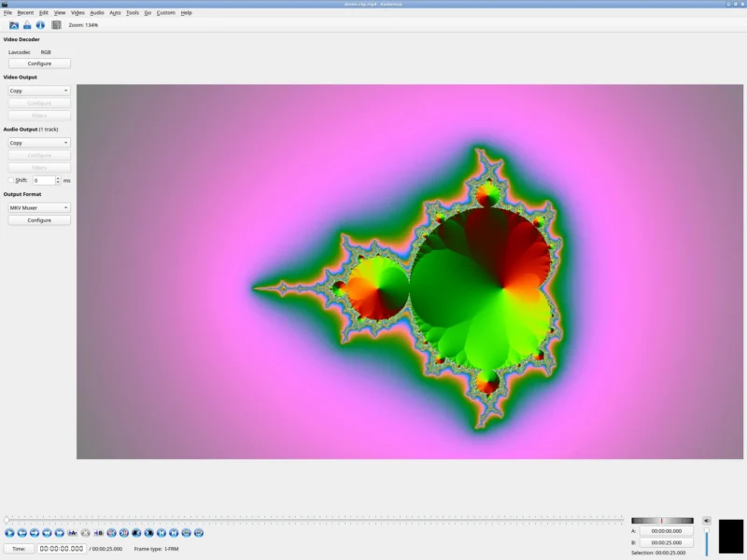
Task: Click the Save Video toolbar icon
Action: click(x=27, y=25)
